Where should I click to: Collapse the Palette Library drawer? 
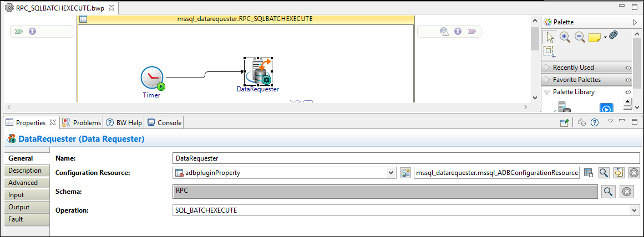(x=547, y=92)
